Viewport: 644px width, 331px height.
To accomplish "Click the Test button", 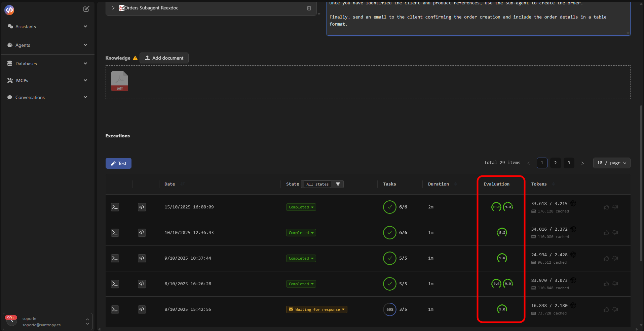I will pos(118,163).
